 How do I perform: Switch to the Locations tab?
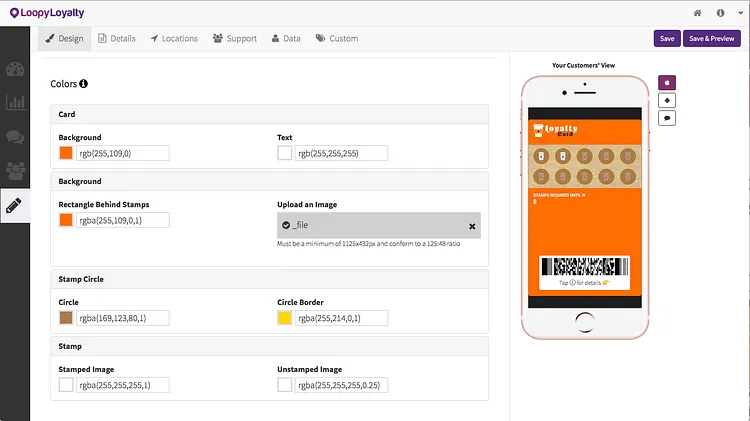pyautogui.click(x=174, y=38)
